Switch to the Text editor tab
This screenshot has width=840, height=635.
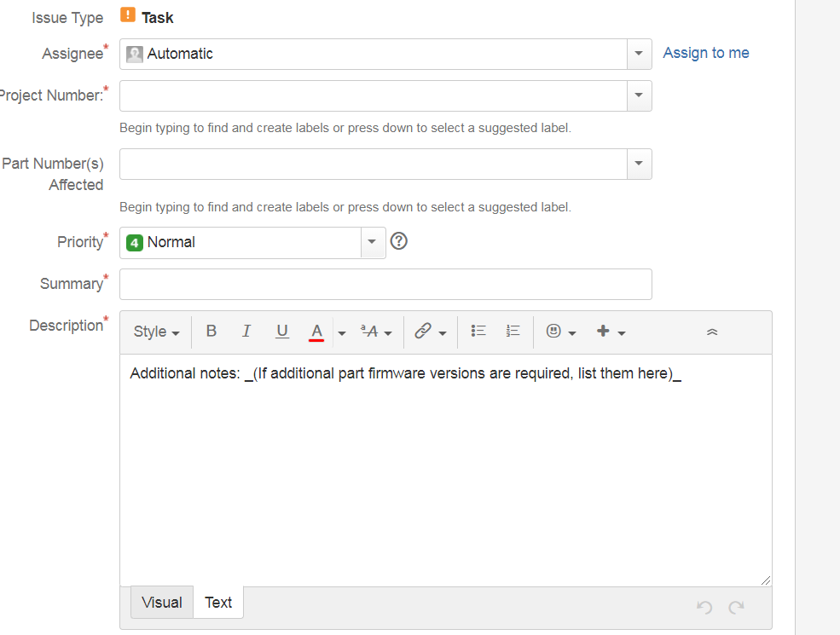pos(218,603)
